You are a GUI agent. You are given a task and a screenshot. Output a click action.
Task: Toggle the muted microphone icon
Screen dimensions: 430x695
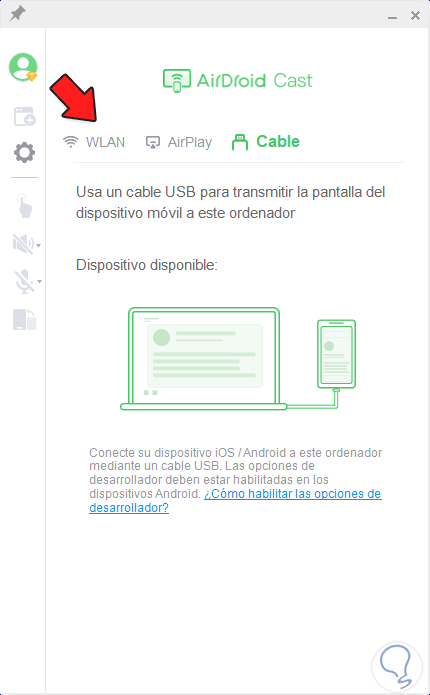[24, 281]
